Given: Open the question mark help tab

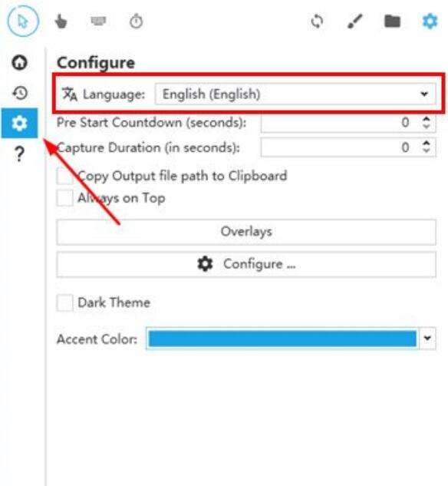Looking at the screenshot, I should [x=19, y=154].
